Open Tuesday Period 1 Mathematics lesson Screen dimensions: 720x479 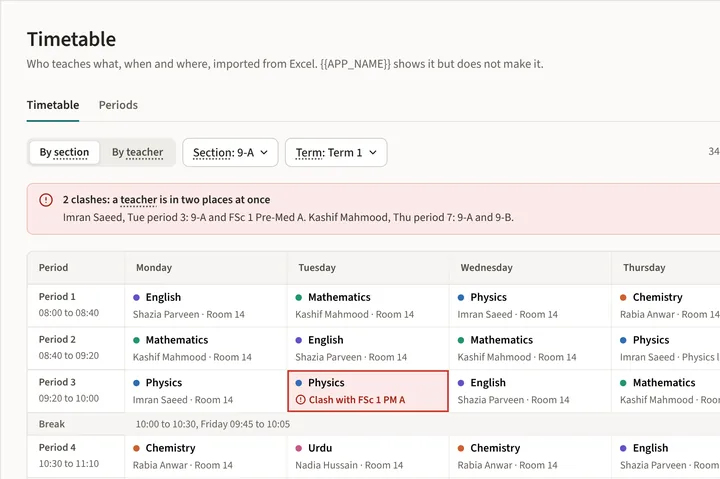368,306
